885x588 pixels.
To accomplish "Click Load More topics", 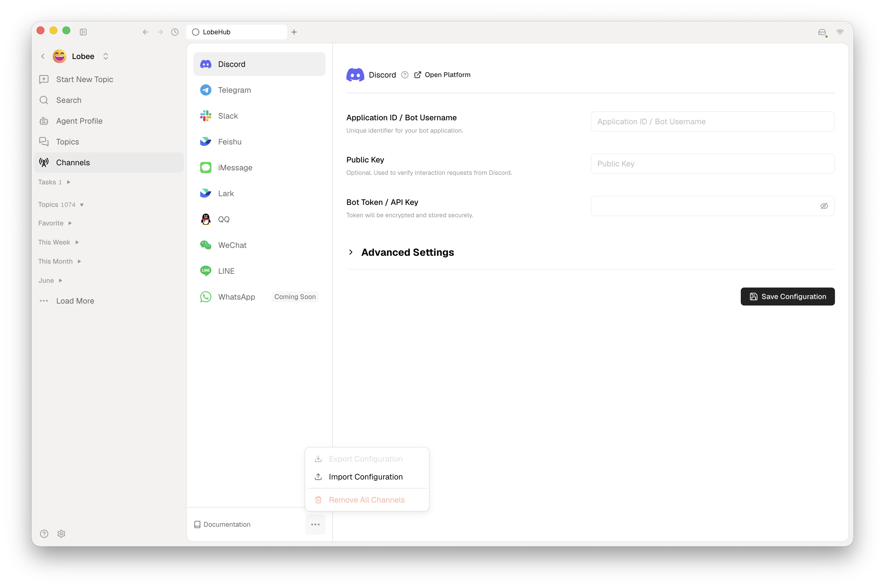I will click(x=109, y=301).
